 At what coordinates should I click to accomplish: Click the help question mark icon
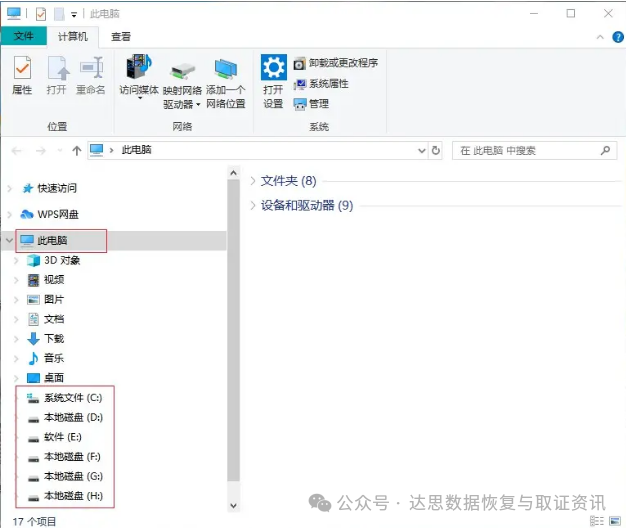coord(618,37)
